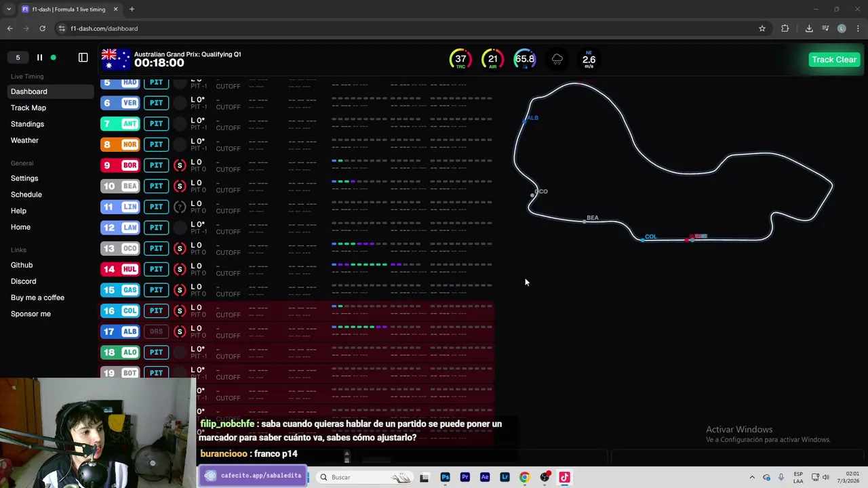Click the delay value 5 field
Viewport: 868px width, 488px height.
(x=18, y=58)
